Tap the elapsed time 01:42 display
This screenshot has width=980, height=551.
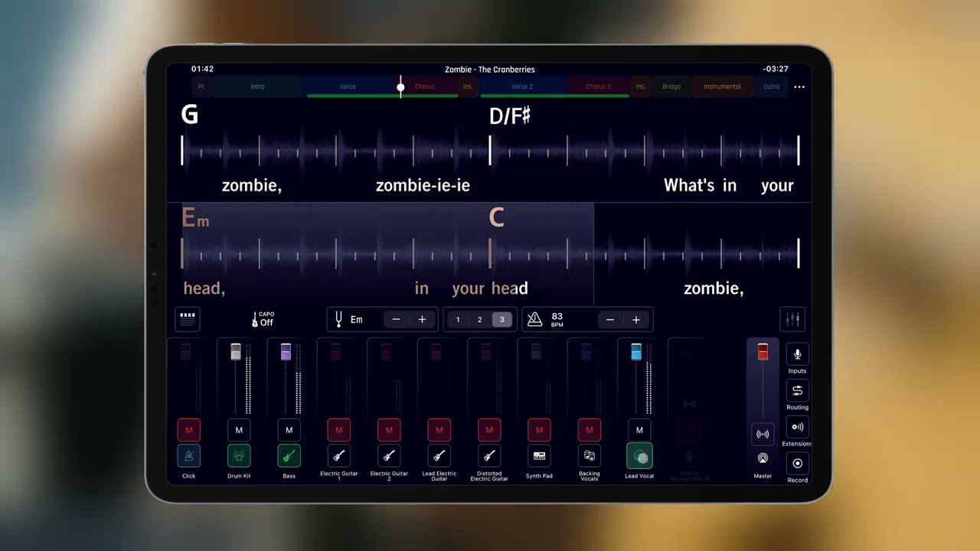[202, 69]
